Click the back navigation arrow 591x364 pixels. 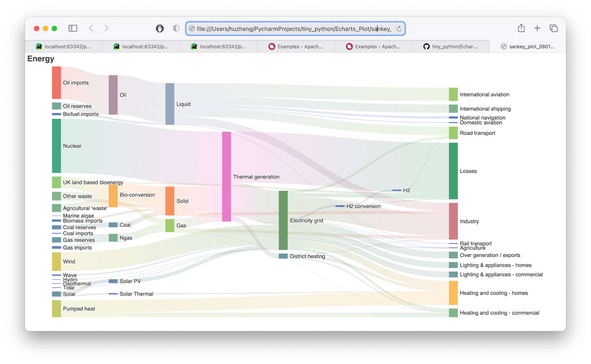91,28
